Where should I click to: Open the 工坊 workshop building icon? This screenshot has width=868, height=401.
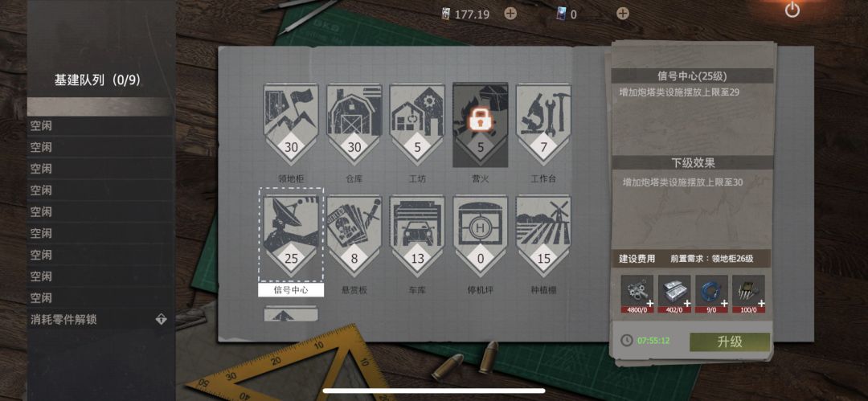coord(417,125)
